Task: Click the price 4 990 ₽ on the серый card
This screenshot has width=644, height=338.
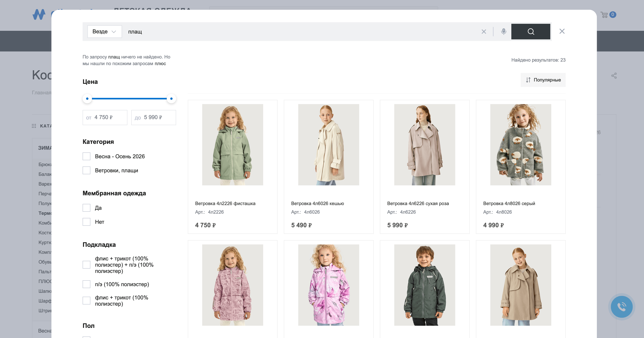Action: click(493, 225)
